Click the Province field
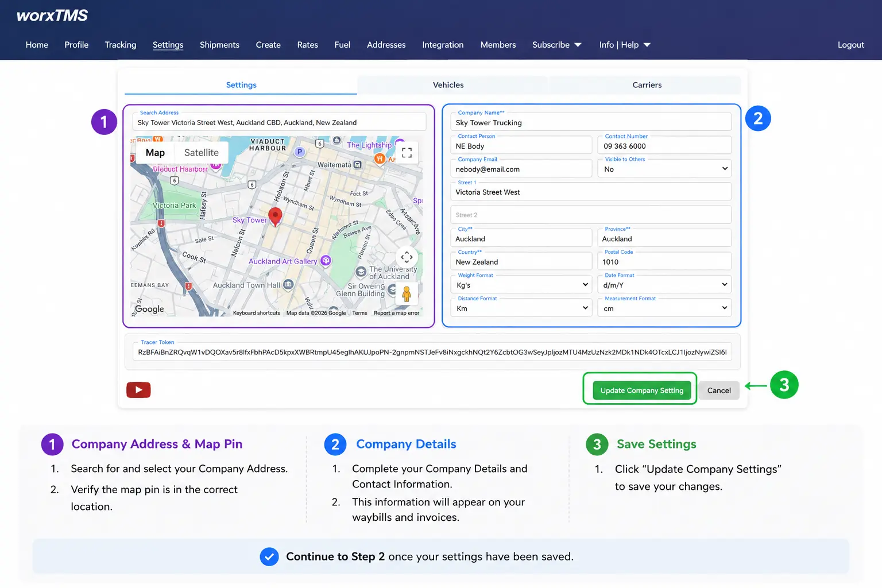Screen dimensions: 882x588 (665, 238)
